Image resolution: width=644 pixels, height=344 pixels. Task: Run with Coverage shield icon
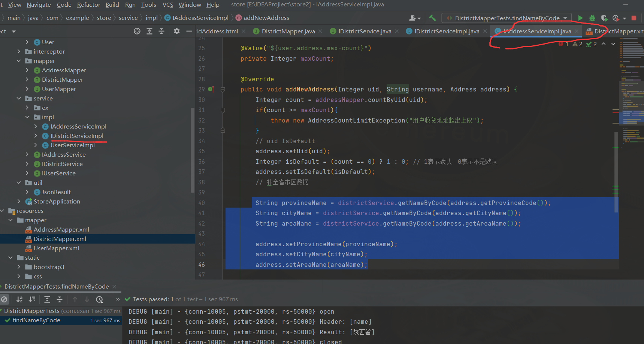604,18
